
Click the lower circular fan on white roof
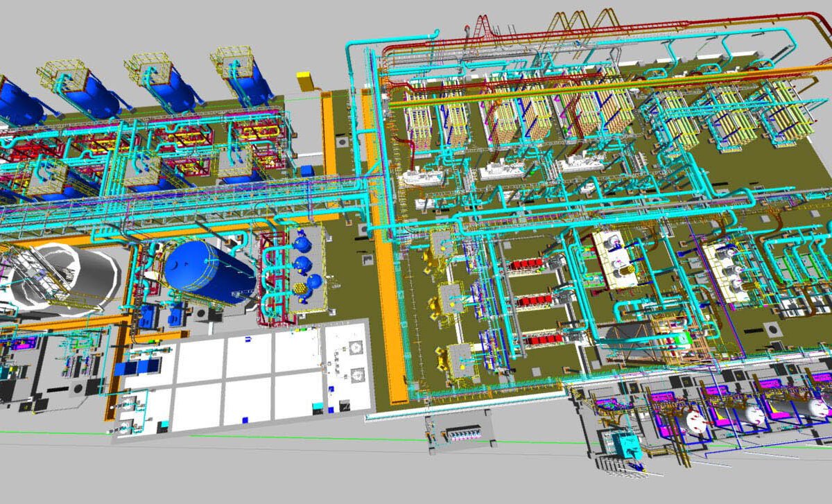point(358,374)
